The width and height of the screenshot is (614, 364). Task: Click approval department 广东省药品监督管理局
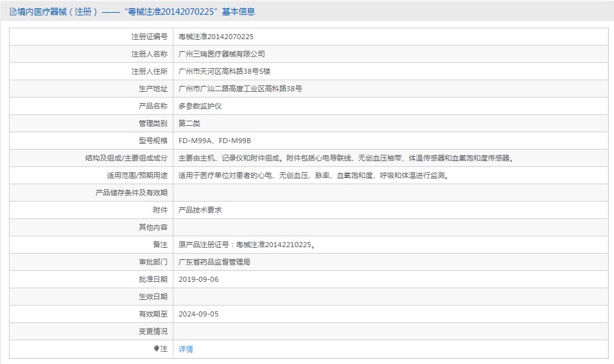point(215,262)
